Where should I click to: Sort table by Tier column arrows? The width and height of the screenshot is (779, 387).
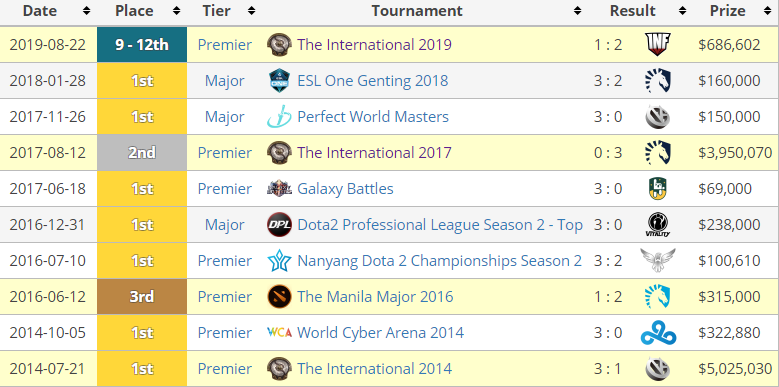tap(251, 10)
